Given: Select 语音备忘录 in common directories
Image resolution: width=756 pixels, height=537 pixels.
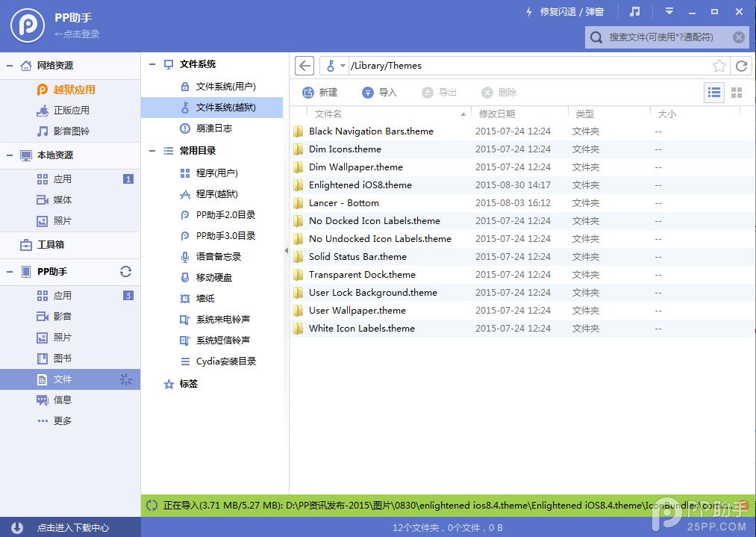Looking at the screenshot, I should [218, 256].
